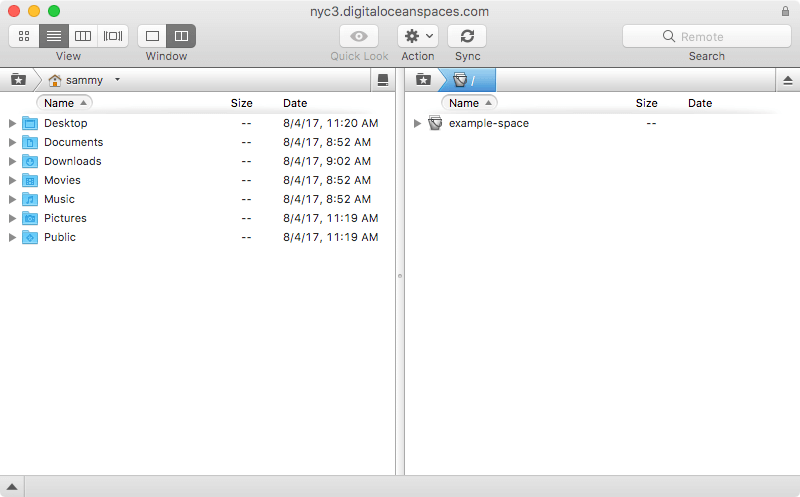Click local disk icon in left pane

383,80
